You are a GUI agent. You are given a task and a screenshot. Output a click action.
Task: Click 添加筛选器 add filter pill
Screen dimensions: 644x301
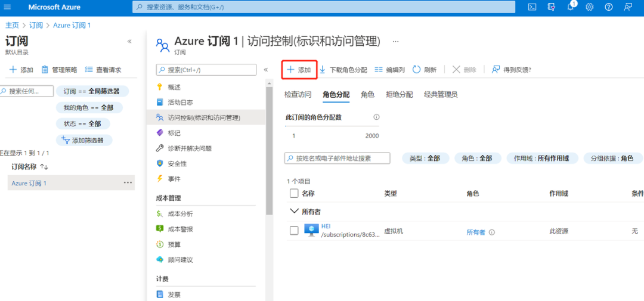(x=84, y=140)
